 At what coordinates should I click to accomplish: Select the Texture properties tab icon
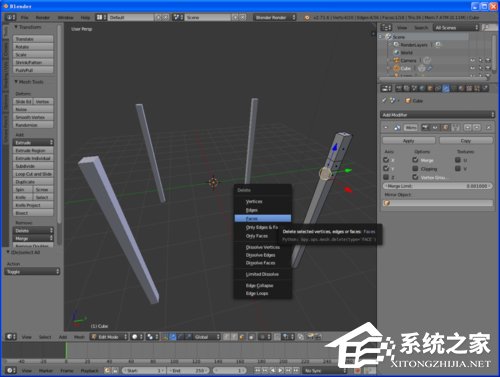tap(469, 88)
